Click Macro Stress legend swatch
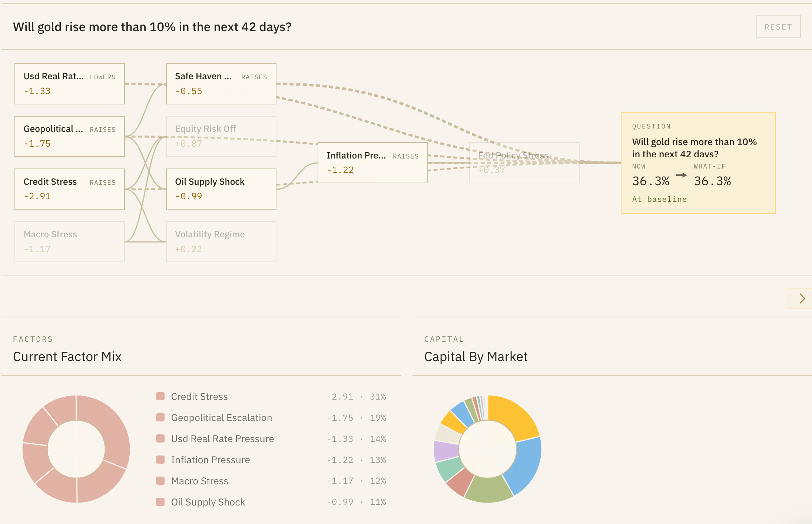This screenshot has width=812, height=524. 160,481
